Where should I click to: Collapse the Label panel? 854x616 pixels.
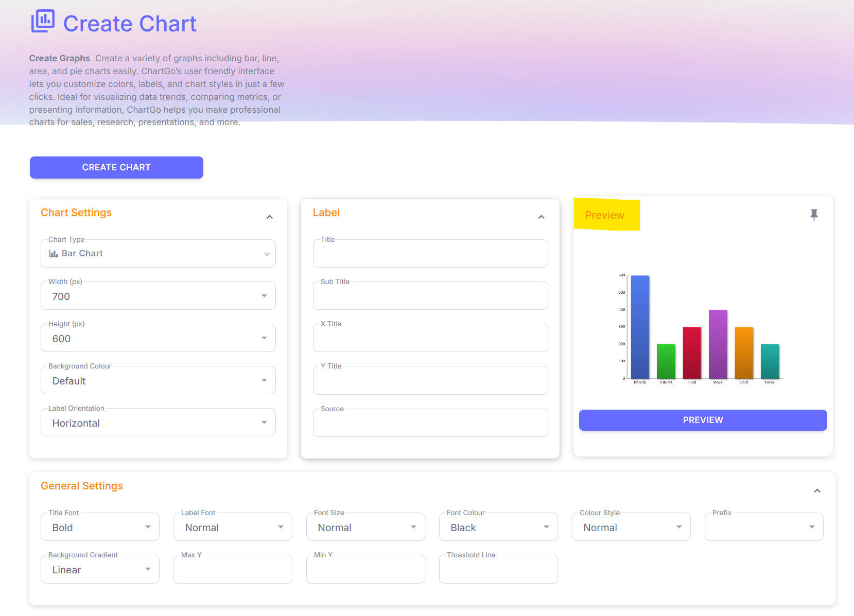point(541,217)
